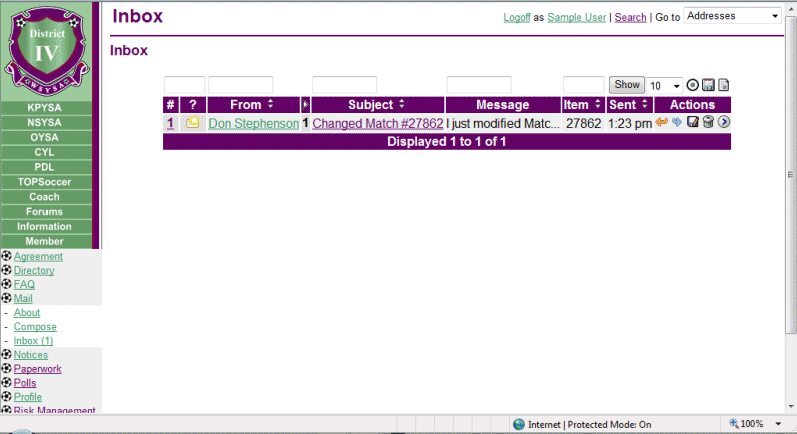The image size is (797, 434).
Task: Open the Changed Match #27862 message link
Action: (x=377, y=123)
